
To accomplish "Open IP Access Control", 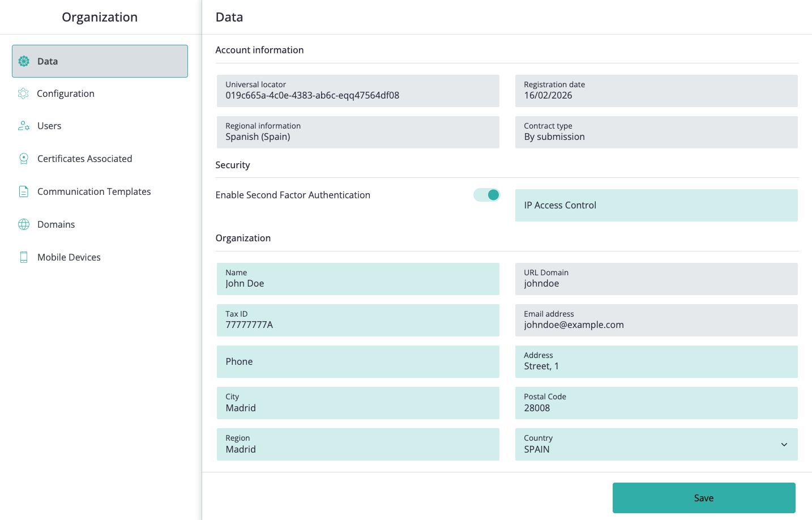I will tap(656, 205).
